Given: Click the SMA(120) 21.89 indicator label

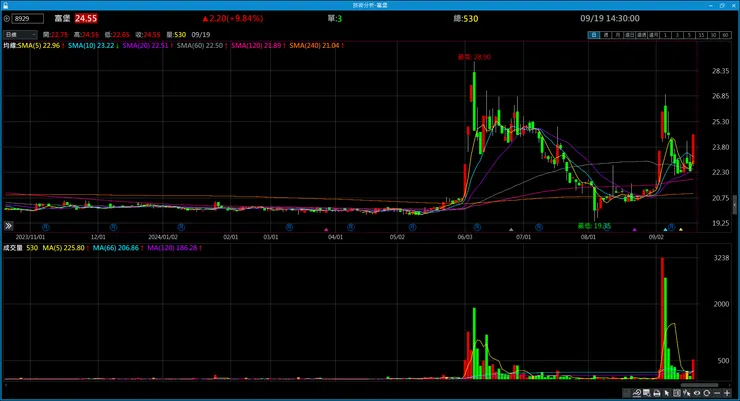Looking at the screenshot, I should [x=258, y=45].
